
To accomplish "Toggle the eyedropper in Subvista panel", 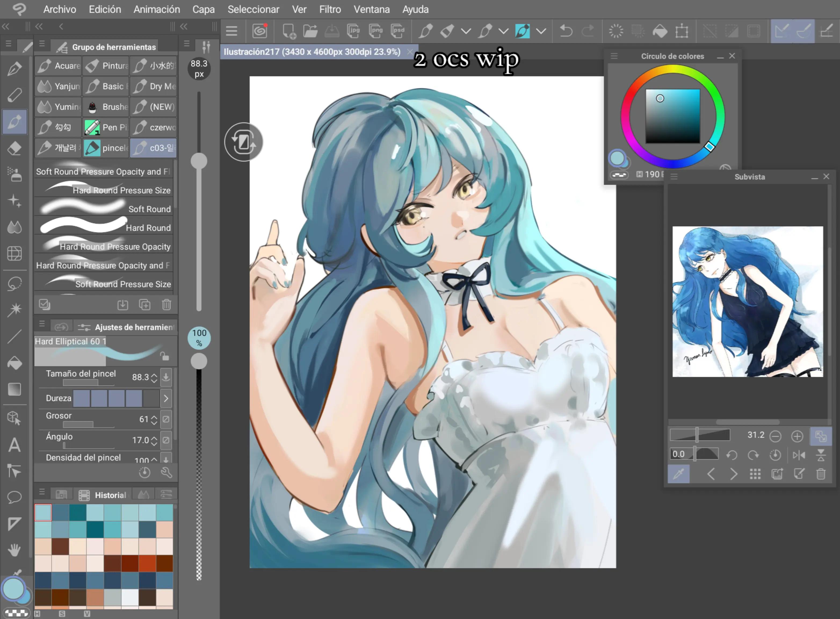I will pyautogui.click(x=679, y=474).
